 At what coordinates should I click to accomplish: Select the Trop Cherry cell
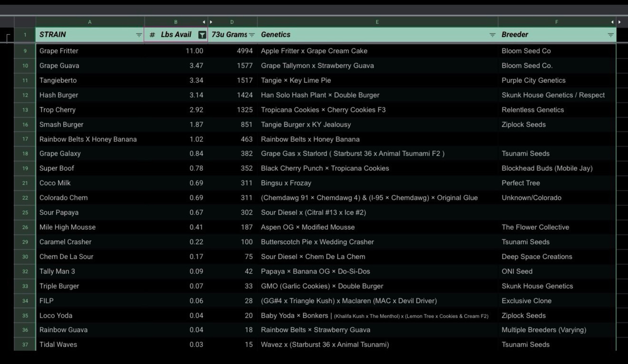coord(90,110)
